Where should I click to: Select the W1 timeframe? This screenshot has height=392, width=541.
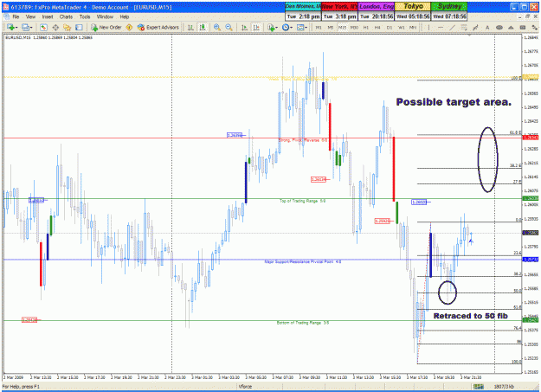click(401, 28)
